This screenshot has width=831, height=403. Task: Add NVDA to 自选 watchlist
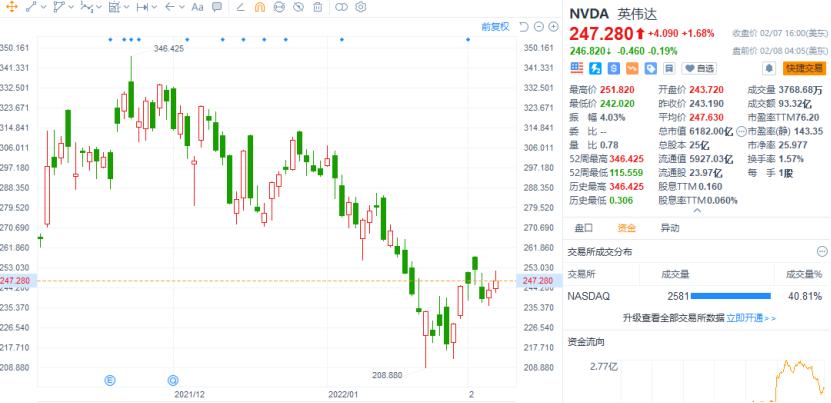(x=699, y=68)
